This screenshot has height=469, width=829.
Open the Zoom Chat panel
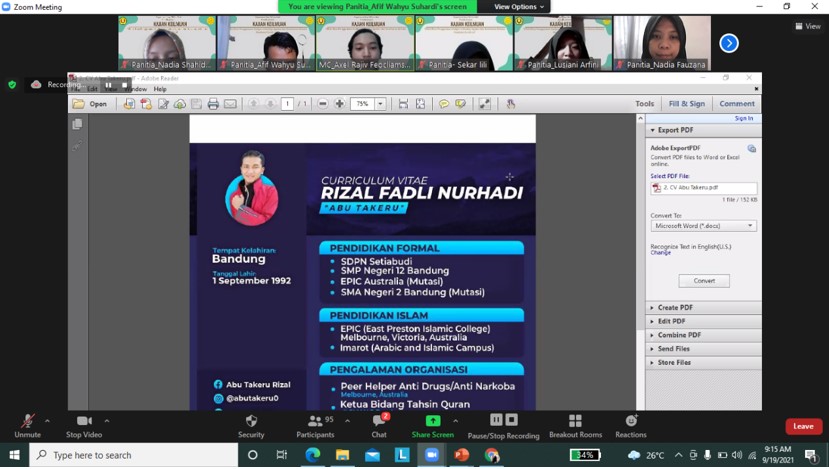(379, 426)
